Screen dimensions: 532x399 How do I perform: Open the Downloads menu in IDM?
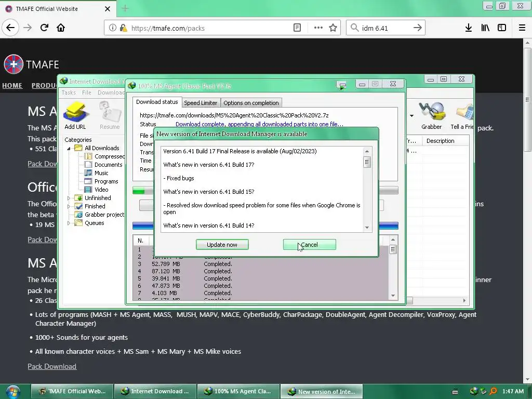point(111,92)
